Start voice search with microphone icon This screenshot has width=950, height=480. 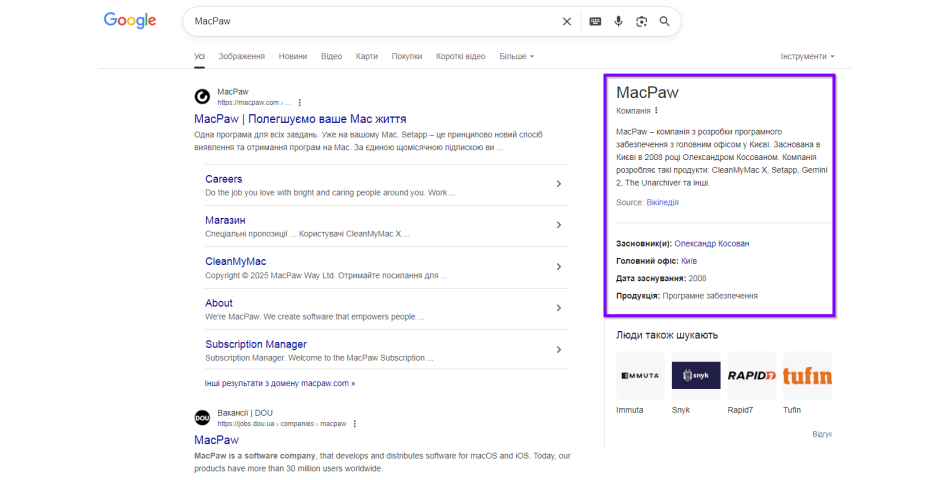tap(618, 21)
